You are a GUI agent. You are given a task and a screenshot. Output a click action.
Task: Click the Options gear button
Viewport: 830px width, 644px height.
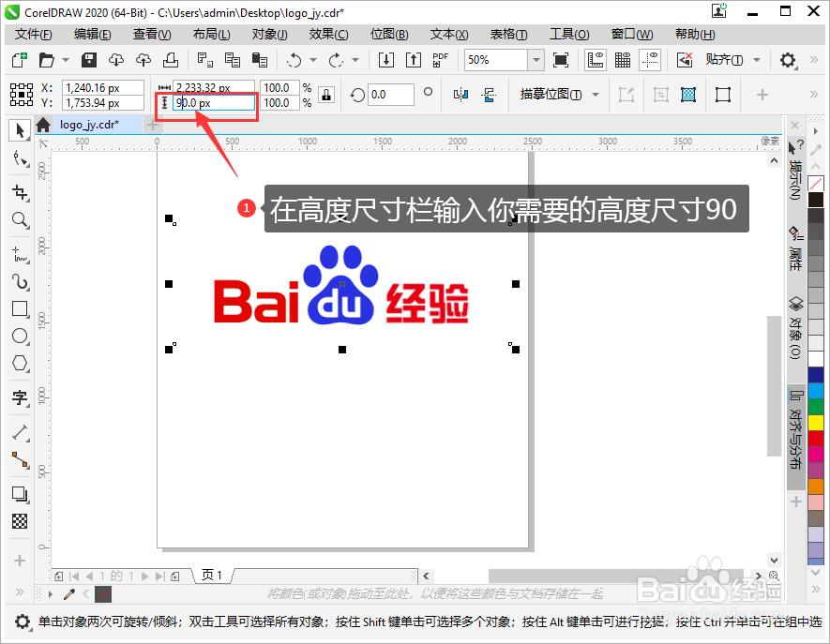[x=788, y=60]
